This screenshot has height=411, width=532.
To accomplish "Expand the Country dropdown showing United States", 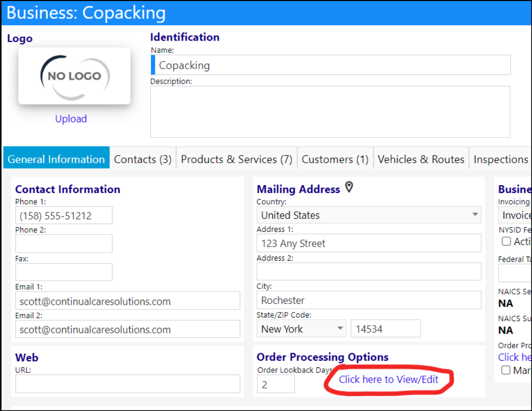I will (x=369, y=215).
